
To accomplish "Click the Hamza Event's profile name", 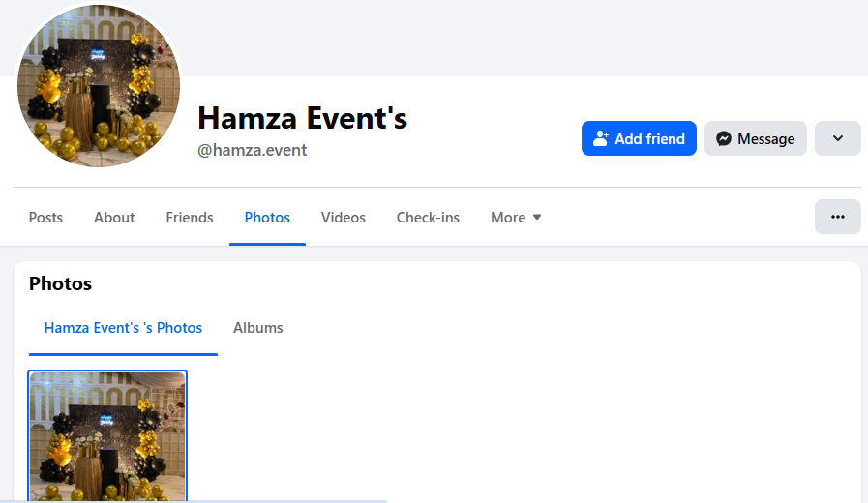I will tap(302, 118).
